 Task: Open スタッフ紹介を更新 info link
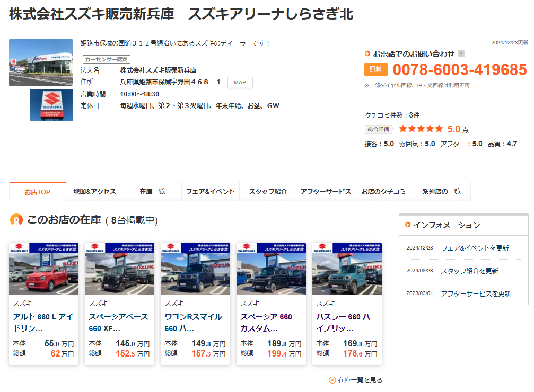pos(469,271)
